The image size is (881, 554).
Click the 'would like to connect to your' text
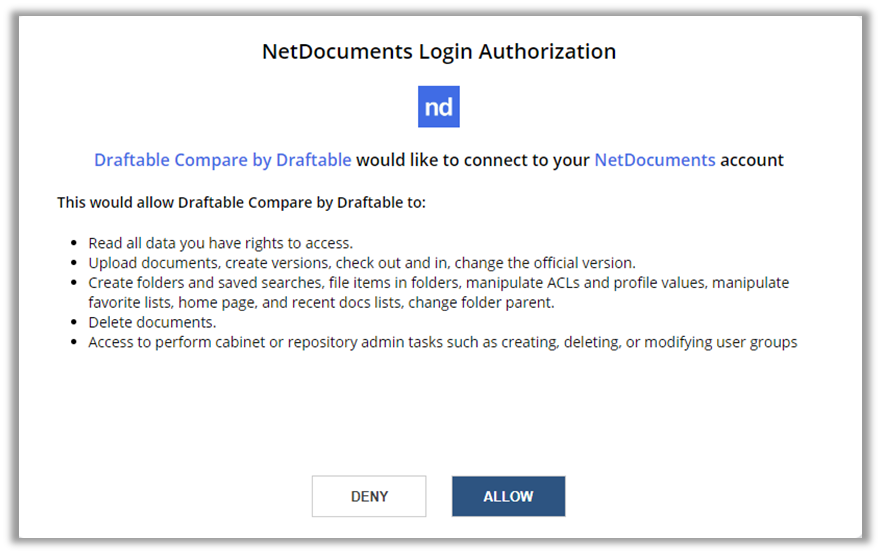point(473,160)
